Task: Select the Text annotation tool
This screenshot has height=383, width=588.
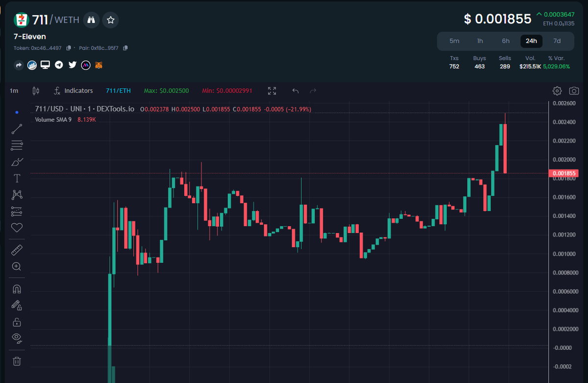Action: coord(17,178)
